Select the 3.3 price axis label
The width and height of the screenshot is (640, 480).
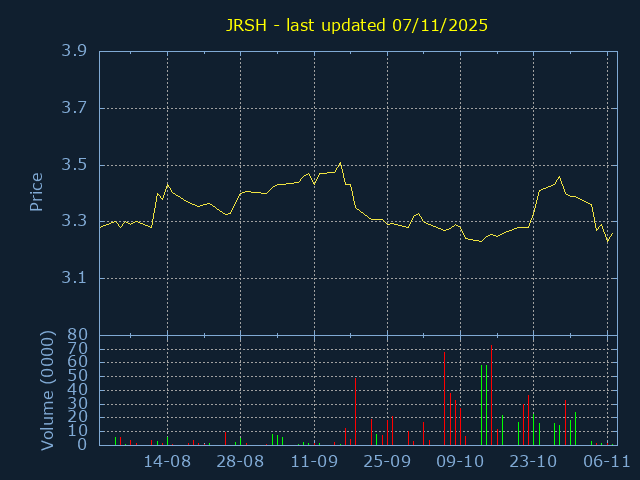point(73,221)
